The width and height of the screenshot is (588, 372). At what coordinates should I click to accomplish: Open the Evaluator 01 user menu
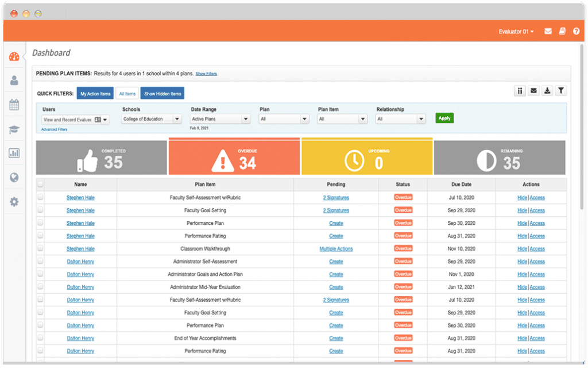point(515,31)
